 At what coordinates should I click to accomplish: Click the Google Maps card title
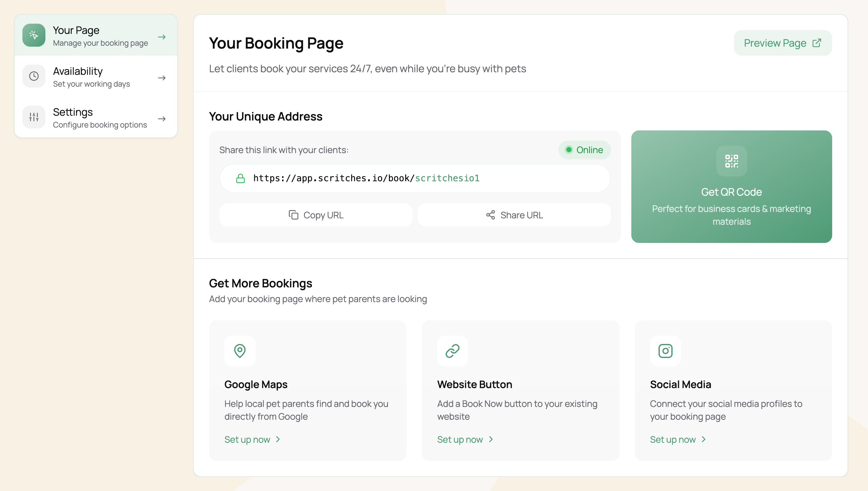tap(256, 385)
